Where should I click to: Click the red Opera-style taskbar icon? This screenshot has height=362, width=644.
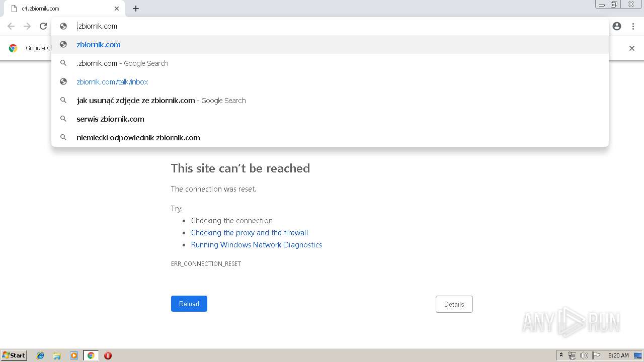coord(108,355)
